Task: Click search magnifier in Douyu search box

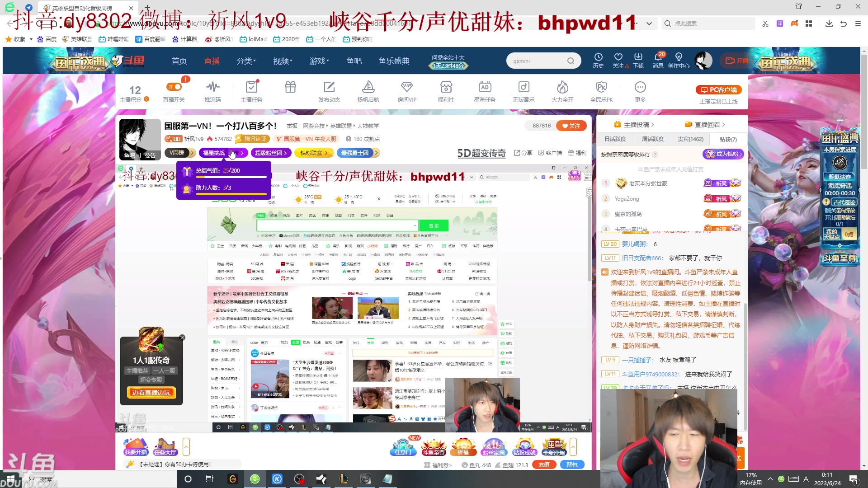Action: (571, 61)
